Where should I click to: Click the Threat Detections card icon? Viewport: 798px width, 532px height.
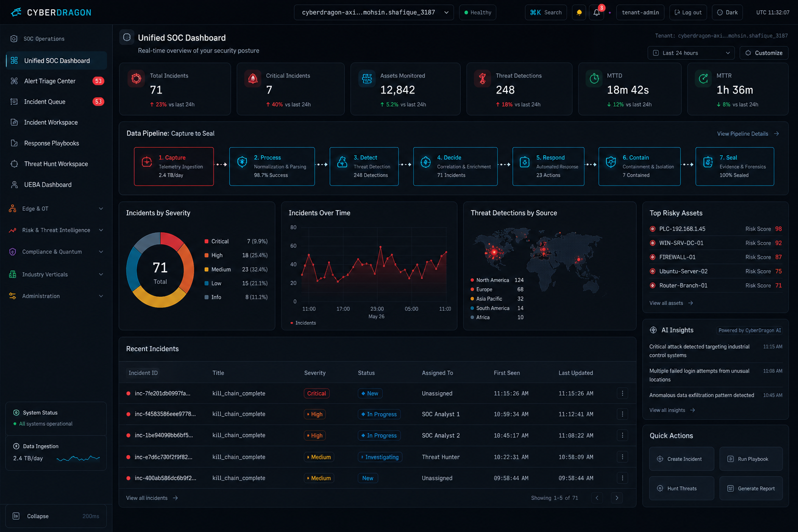click(483, 78)
